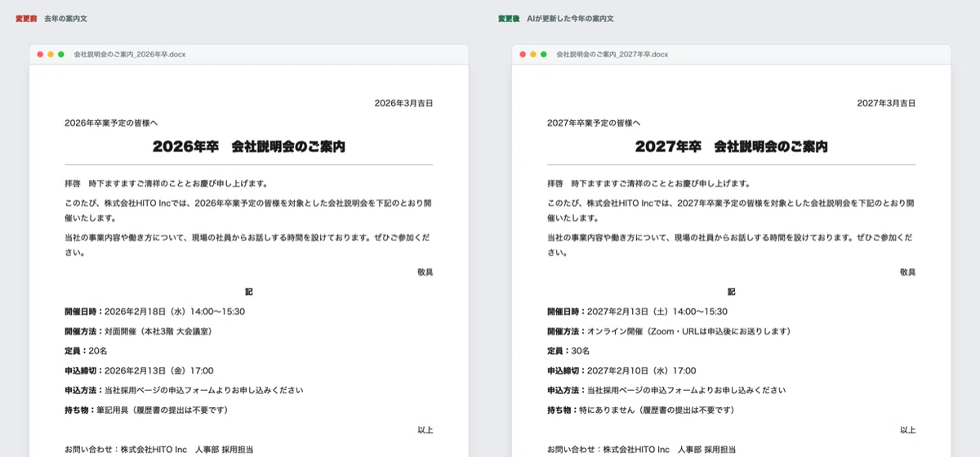Click 申込締切 2026年2月13日(金) line

coord(140,370)
